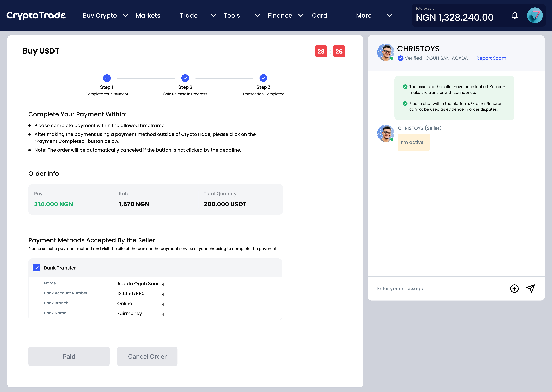Image resolution: width=552 pixels, height=392 pixels.
Task: Click the Step 3 Transaction Completed checkmark
Action: coord(263,78)
